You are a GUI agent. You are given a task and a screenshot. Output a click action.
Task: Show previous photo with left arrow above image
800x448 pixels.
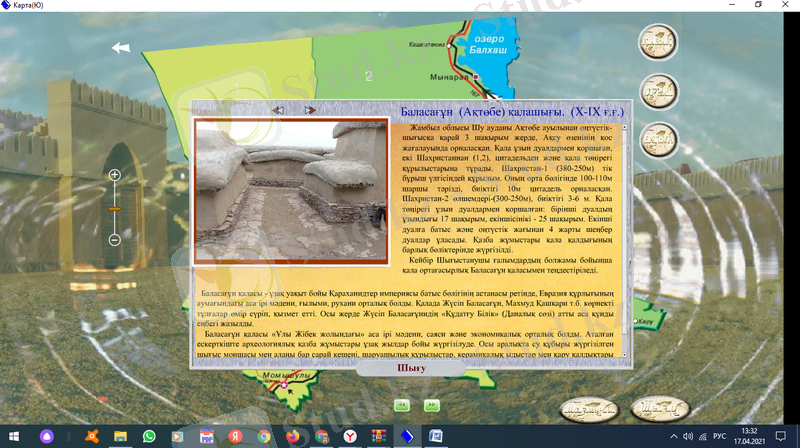tap(279, 110)
